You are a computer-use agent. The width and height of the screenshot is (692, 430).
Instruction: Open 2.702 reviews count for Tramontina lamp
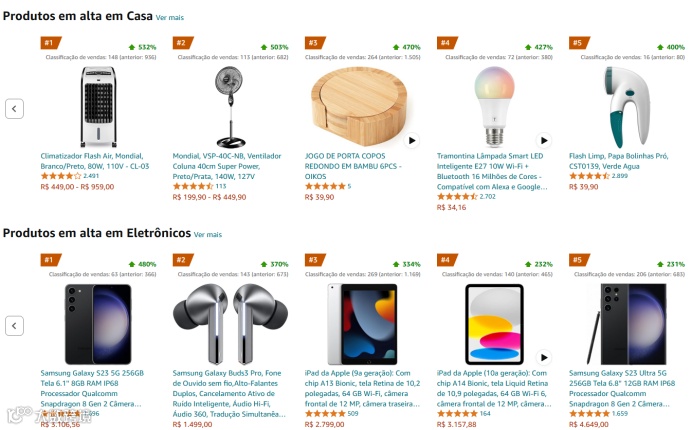pos(487,196)
